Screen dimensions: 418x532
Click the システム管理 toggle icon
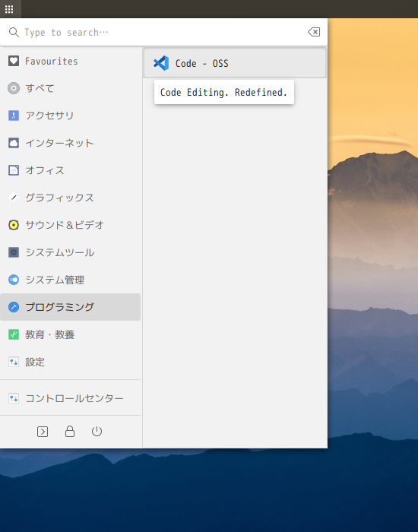click(x=14, y=280)
